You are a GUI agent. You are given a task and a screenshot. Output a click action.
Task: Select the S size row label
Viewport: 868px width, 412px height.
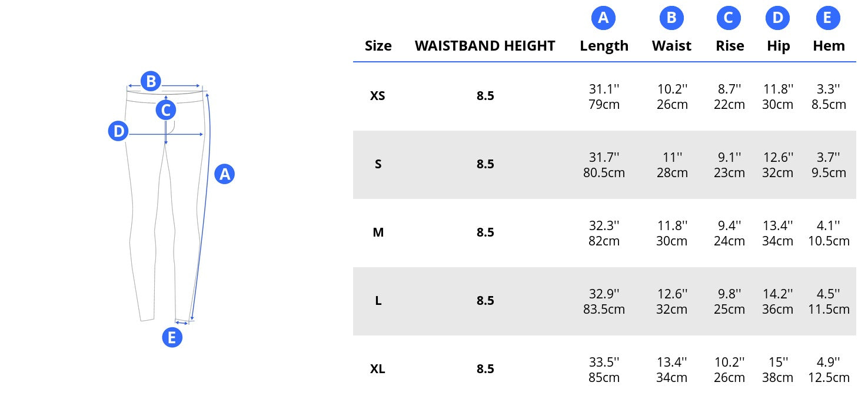(378, 164)
